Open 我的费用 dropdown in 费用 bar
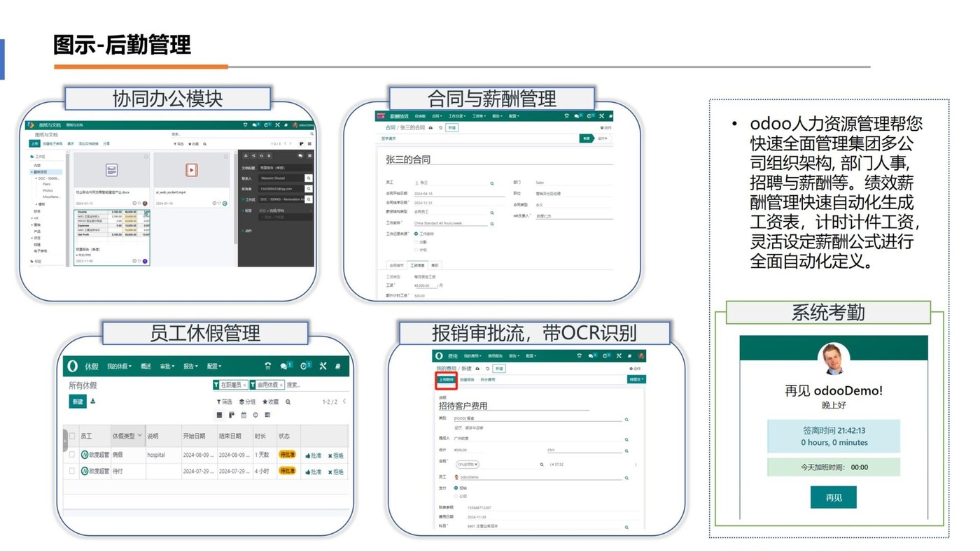 pyautogui.click(x=472, y=356)
